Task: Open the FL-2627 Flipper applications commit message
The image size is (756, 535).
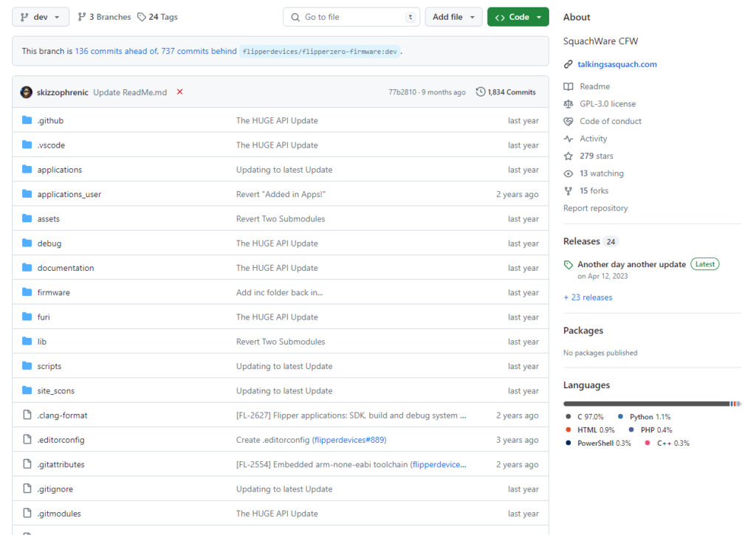Action: click(x=351, y=415)
